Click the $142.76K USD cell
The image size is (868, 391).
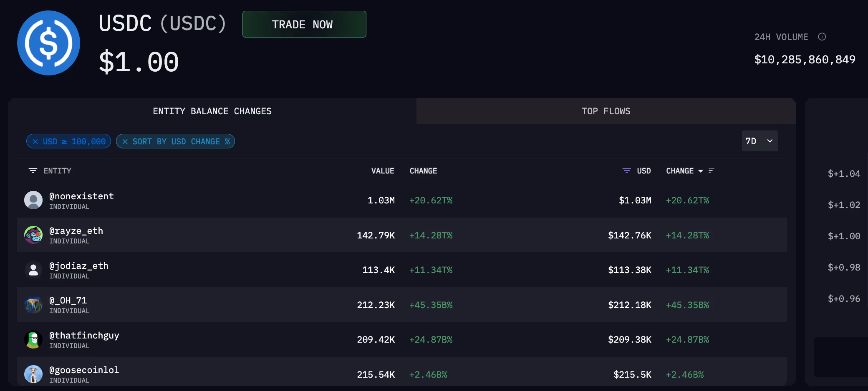[630, 236]
